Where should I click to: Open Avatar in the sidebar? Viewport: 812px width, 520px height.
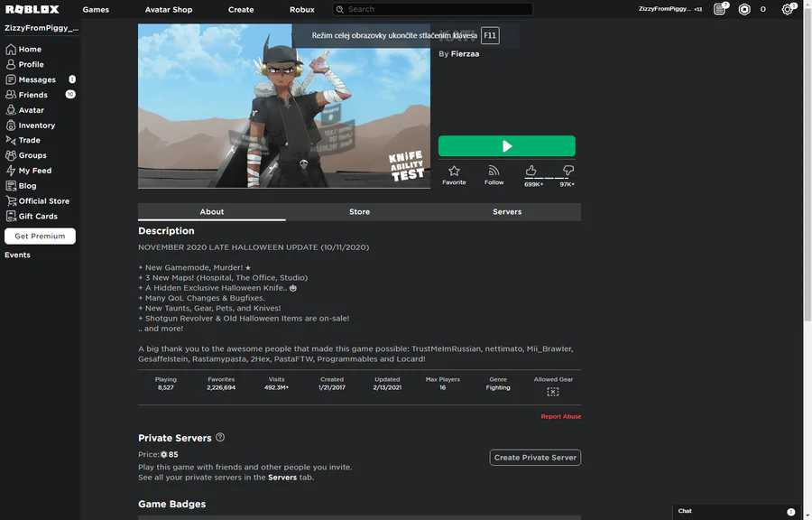coord(25,110)
